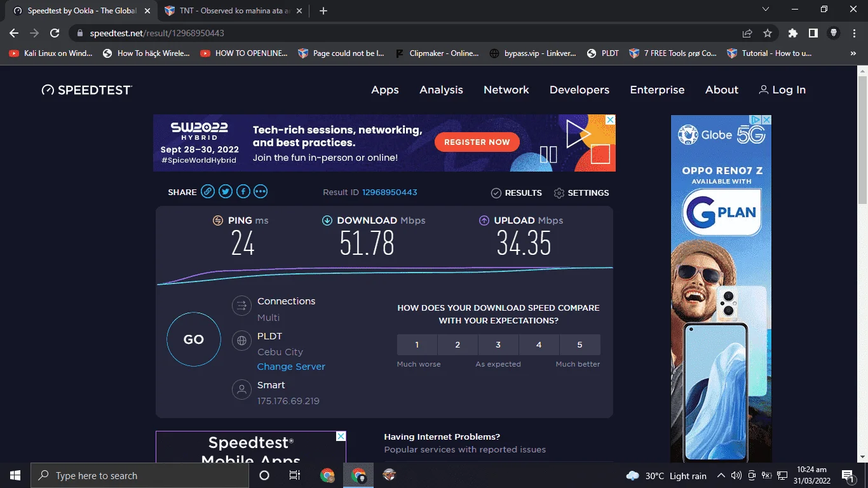
Task: Open the Chrome three-dot menu
Action: click(x=854, y=33)
